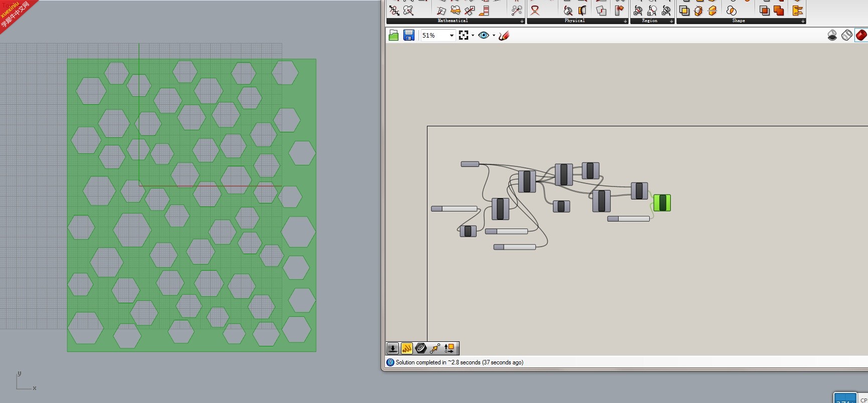
Task: Select the tilted square plane icon in Mathematical
Action: pyautogui.click(x=441, y=11)
